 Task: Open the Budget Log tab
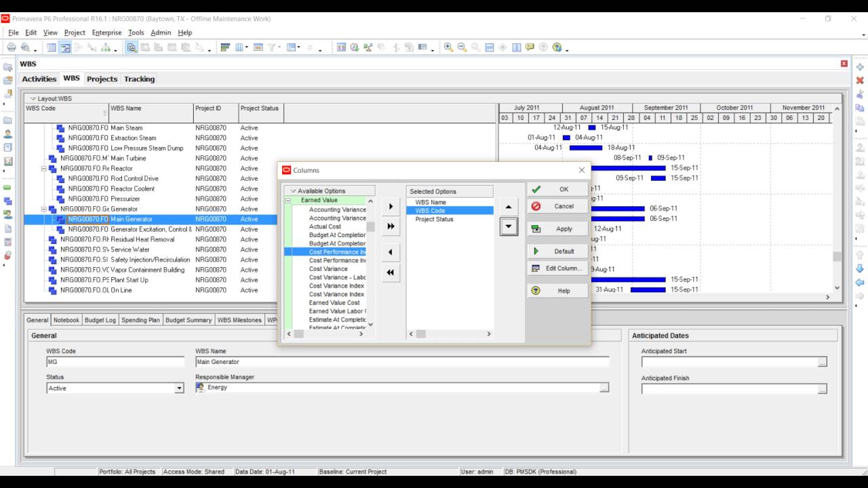100,320
